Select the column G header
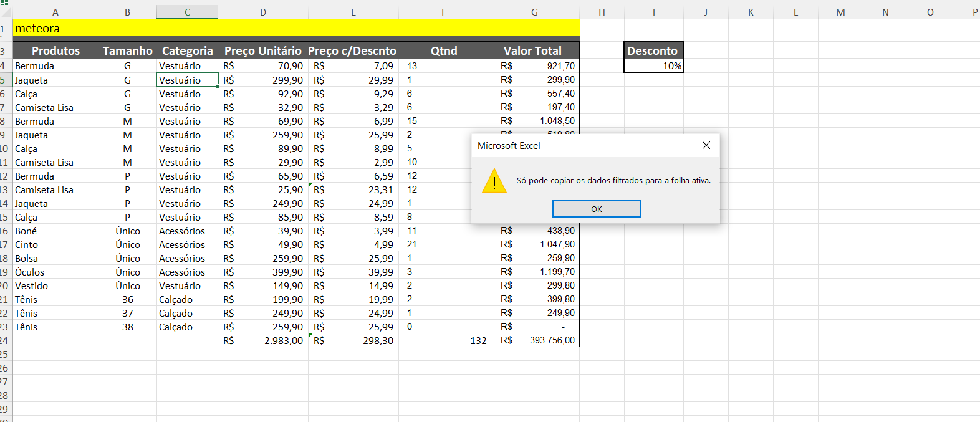This screenshot has width=980, height=422. coord(534,12)
